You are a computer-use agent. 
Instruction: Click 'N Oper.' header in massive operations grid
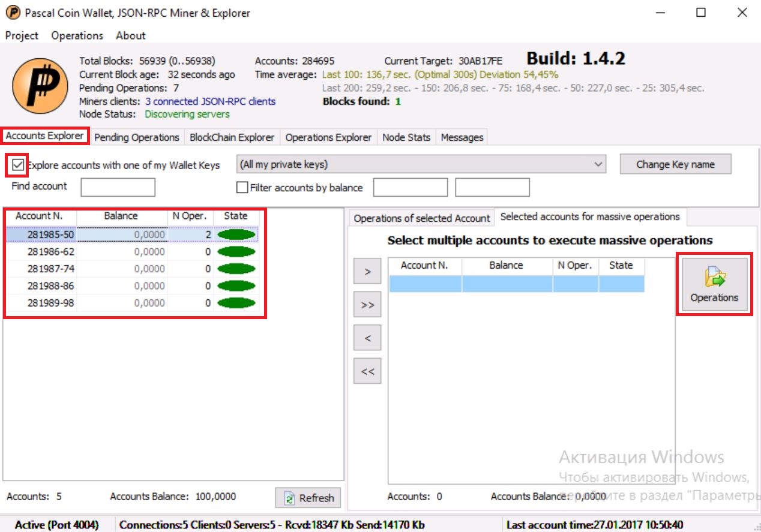pos(576,266)
